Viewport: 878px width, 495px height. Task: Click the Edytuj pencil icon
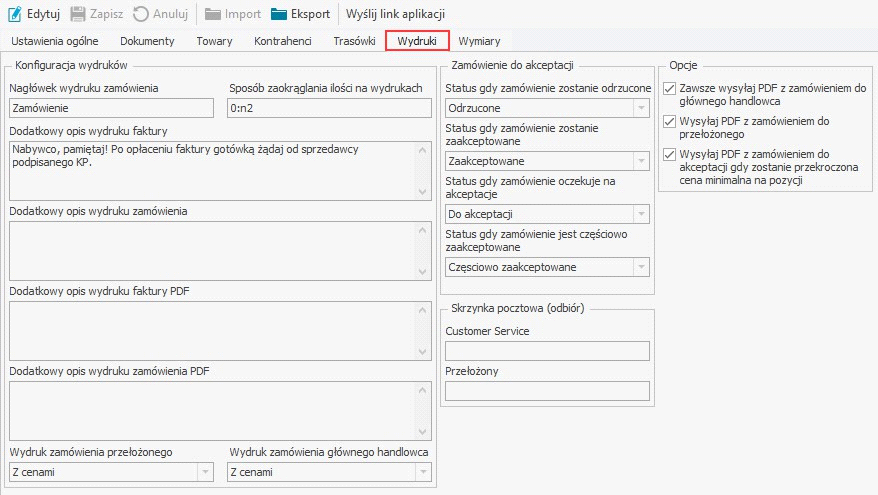pyautogui.click(x=15, y=14)
